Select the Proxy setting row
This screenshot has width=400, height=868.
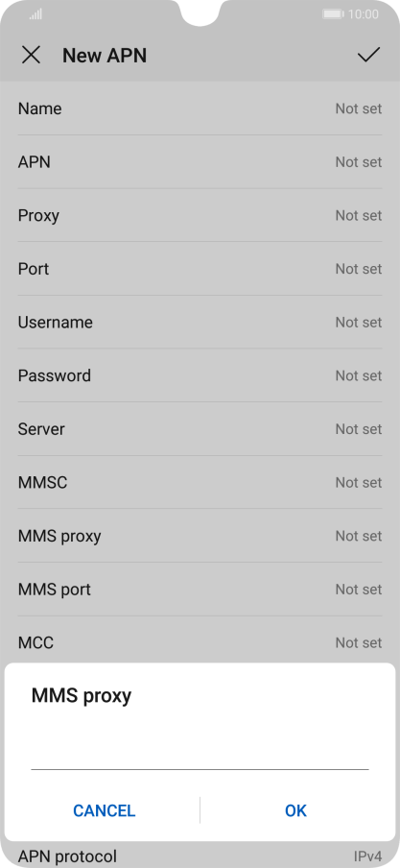tap(200, 215)
